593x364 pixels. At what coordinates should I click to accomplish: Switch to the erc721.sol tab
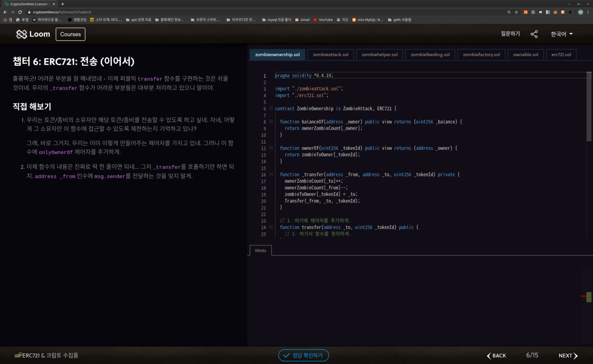(561, 54)
